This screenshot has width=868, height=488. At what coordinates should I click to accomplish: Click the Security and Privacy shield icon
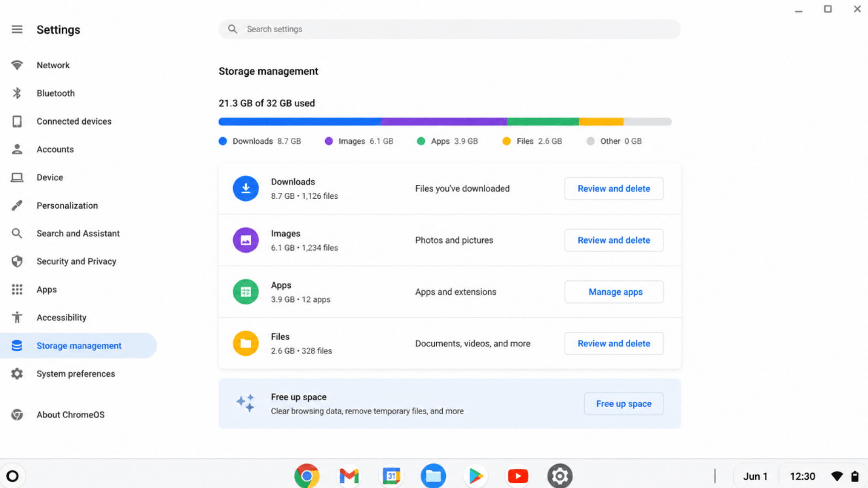pos(17,261)
